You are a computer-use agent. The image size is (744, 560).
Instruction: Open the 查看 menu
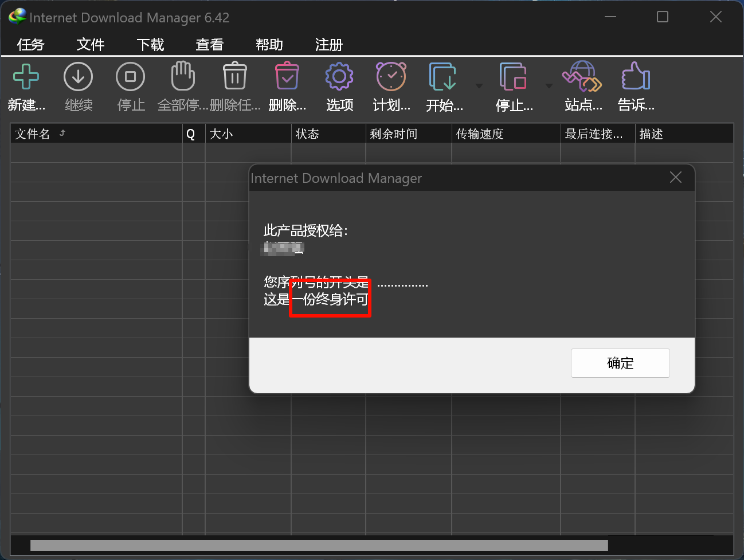tap(210, 45)
